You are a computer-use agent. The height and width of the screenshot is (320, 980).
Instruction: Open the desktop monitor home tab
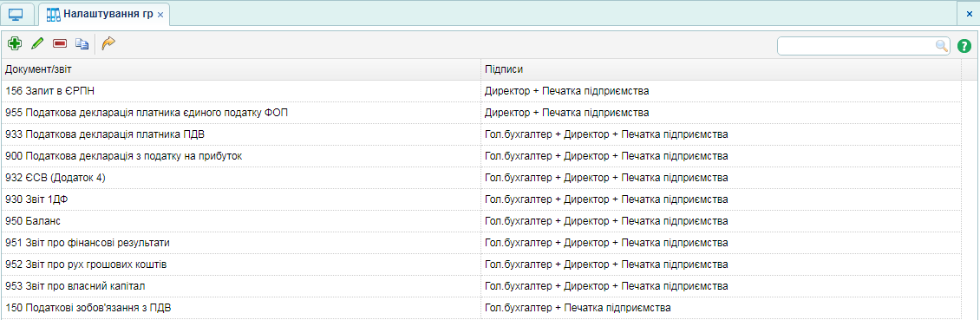coord(16,14)
